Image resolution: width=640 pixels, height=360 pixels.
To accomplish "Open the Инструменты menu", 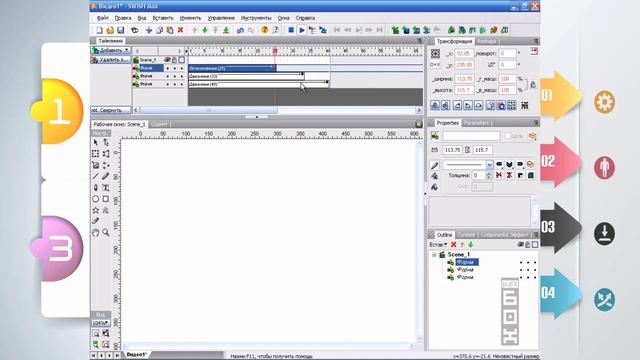I will (256, 18).
